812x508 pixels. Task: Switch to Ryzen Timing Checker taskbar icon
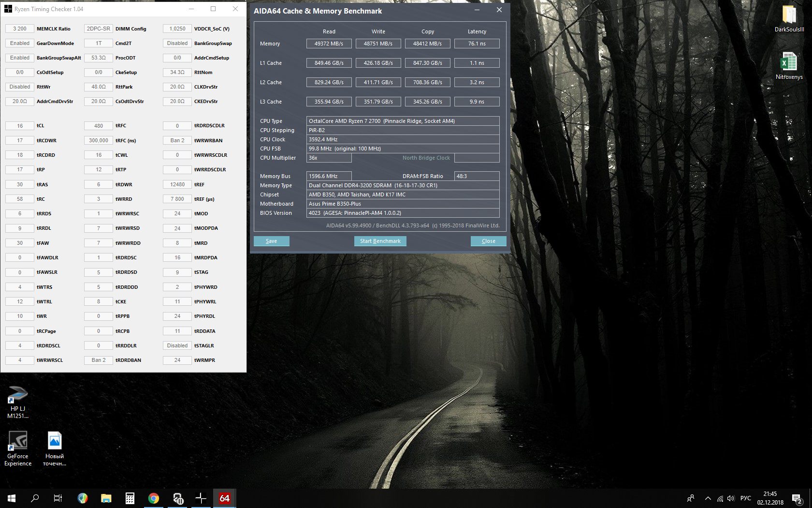pyautogui.click(x=201, y=498)
